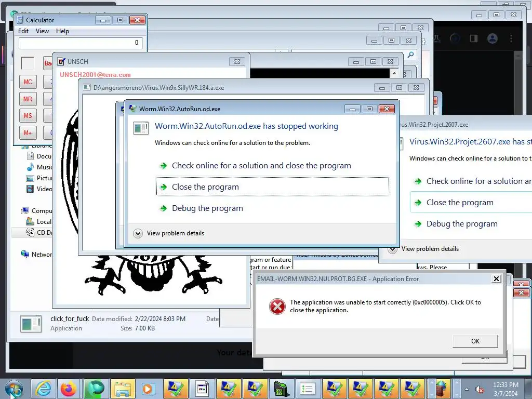This screenshot has width=532, height=399.
Task: Close the Worm.Win32.AutoRun.od.exe dialog with red X
Action: pyautogui.click(x=387, y=109)
